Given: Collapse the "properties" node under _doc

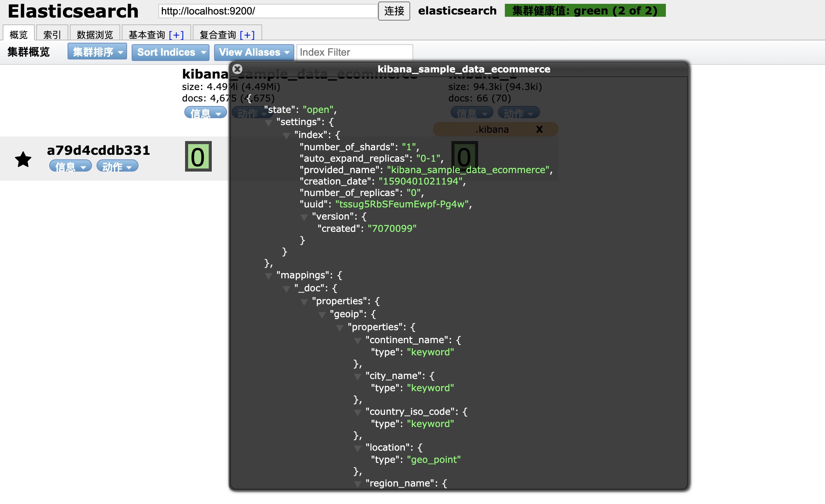Looking at the screenshot, I should (304, 302).
